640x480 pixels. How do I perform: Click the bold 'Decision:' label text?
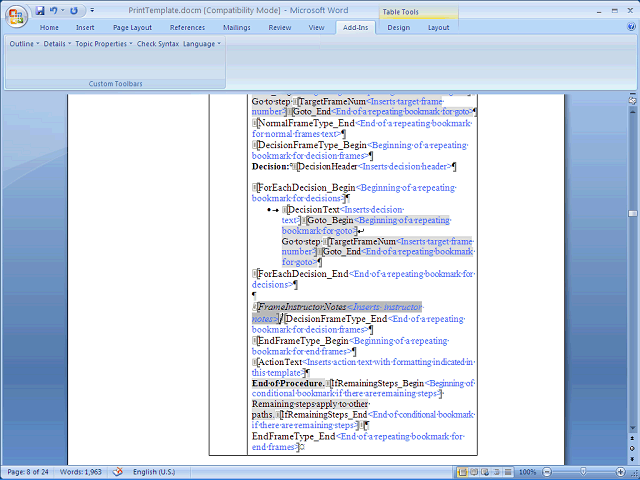coord(270,167)
